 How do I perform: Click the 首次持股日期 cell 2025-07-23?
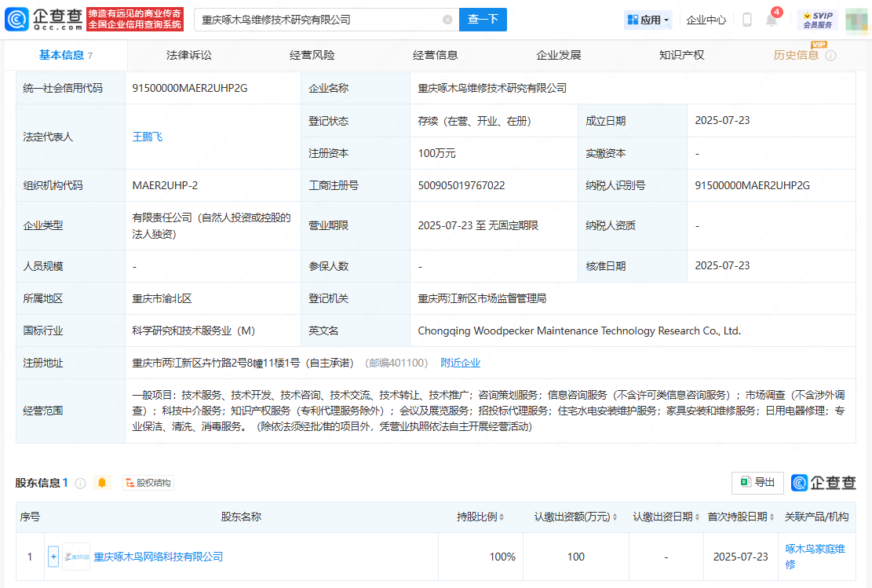click(741, 557)
